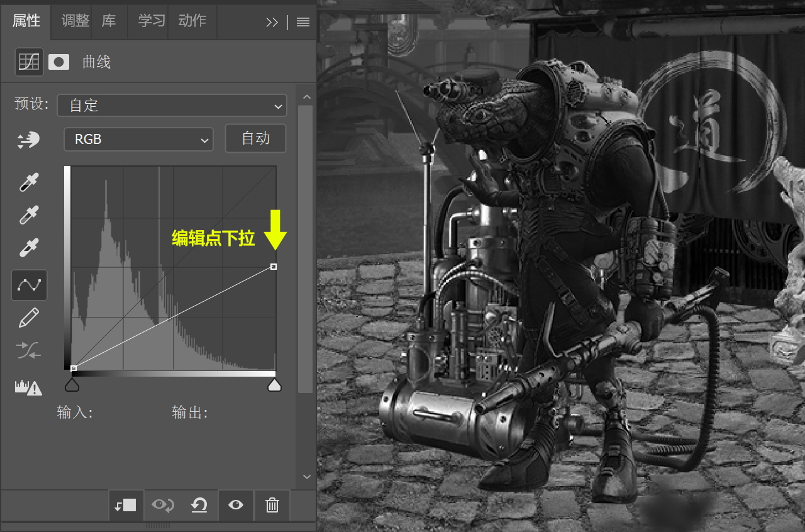Click the white point input slider
The image size is (805, 532).
(274, 385)
